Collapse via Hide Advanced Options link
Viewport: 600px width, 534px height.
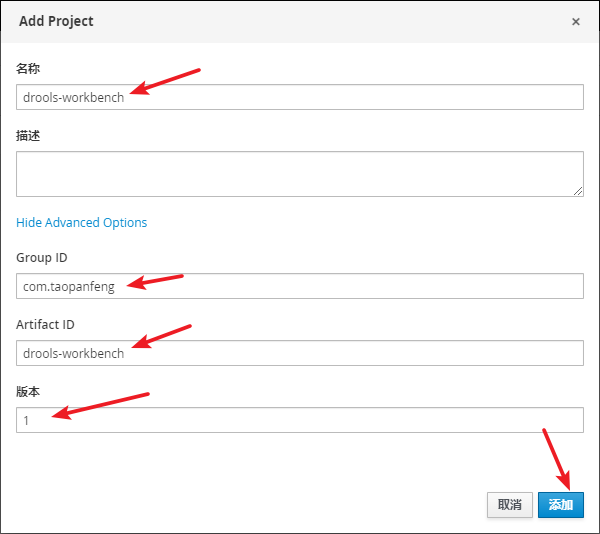point(82,222)
